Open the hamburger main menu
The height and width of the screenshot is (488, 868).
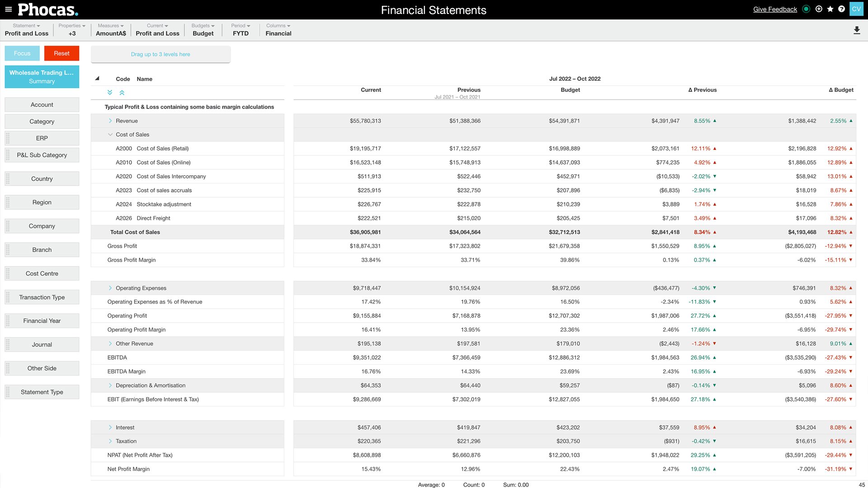coord(8,9)
